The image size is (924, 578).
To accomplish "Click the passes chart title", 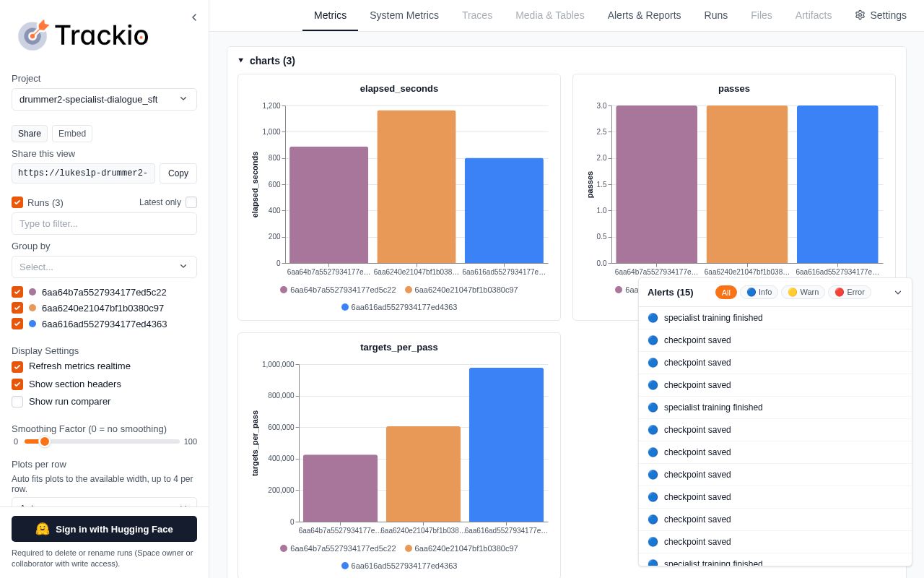I will tap(734, 89).
